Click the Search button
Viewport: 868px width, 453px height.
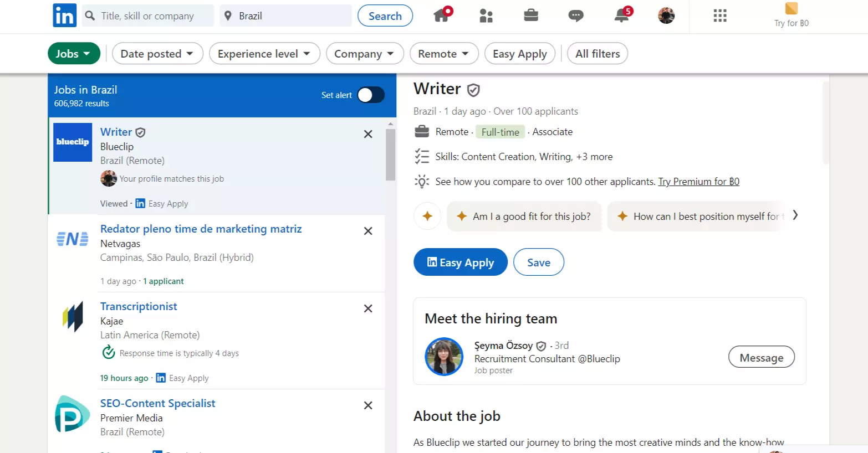tap(385, 16)
